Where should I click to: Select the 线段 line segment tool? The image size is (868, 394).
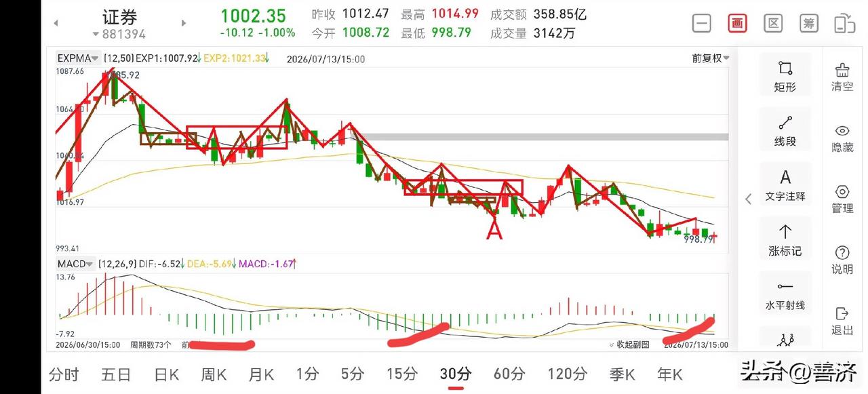785,131
